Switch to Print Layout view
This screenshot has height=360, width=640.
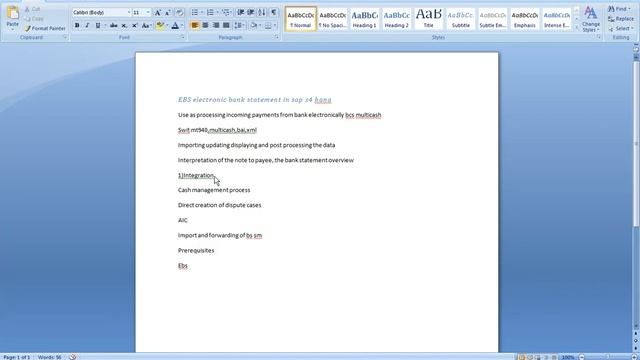coord(521,357)
